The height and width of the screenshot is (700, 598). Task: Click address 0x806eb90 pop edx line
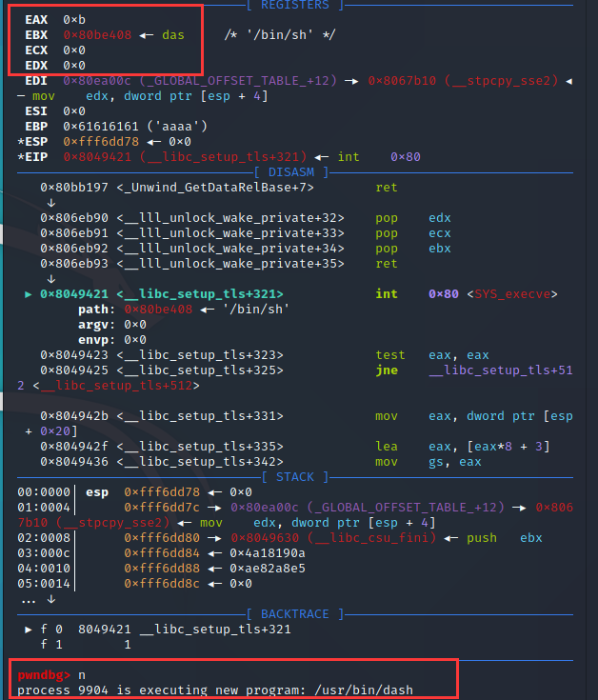tap(246, 218)
